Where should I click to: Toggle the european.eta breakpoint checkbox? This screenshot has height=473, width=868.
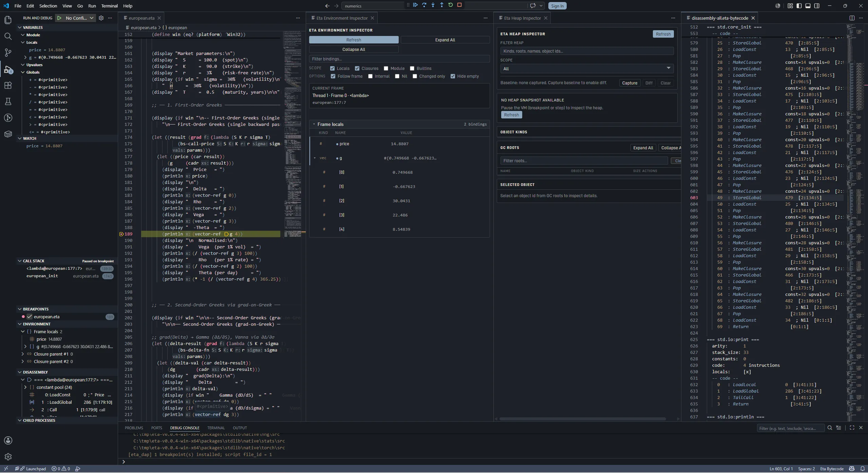point(30,317)
